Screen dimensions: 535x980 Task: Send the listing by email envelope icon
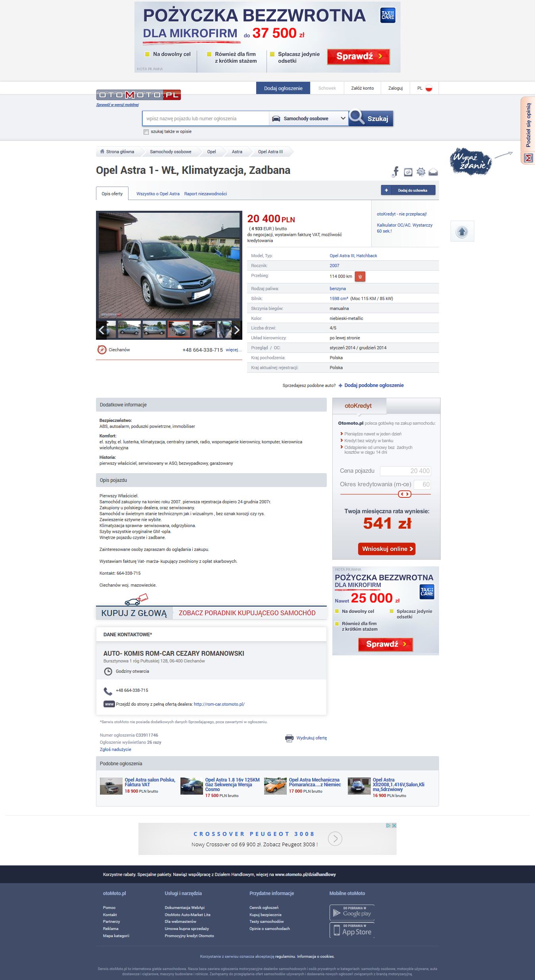(433, 172)
